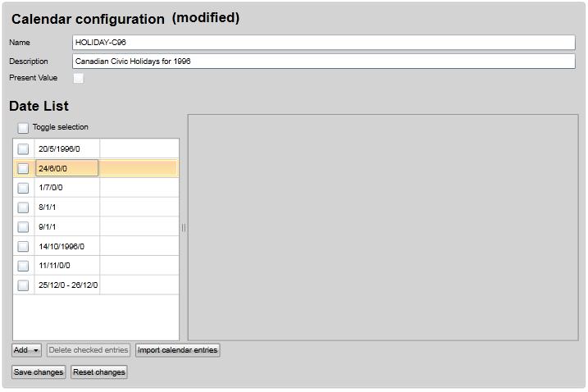
Task: Click into the Name text field
Action: coord(323,43)
